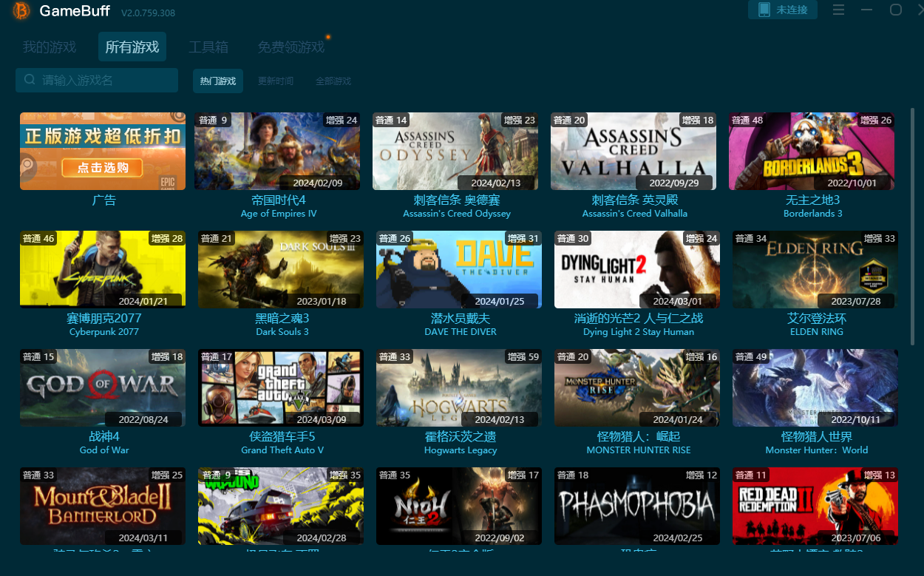Image resolution: width=924 pixels, height=576 pixels.
Task: Click the 未连接 connection button
Action: coord(783,10)
